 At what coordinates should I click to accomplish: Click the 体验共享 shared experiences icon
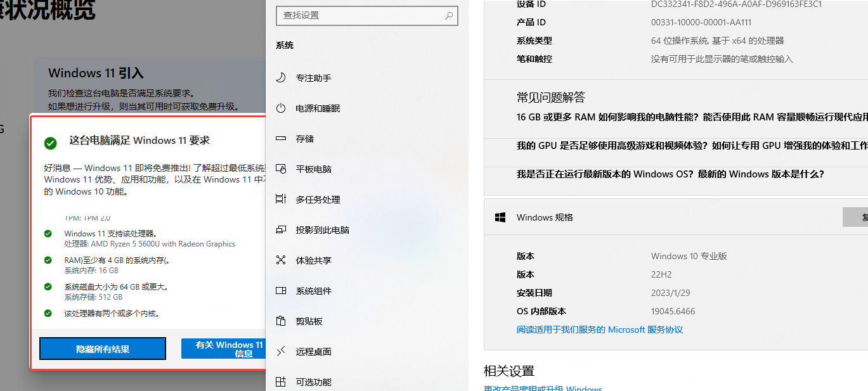click(281, 260)
